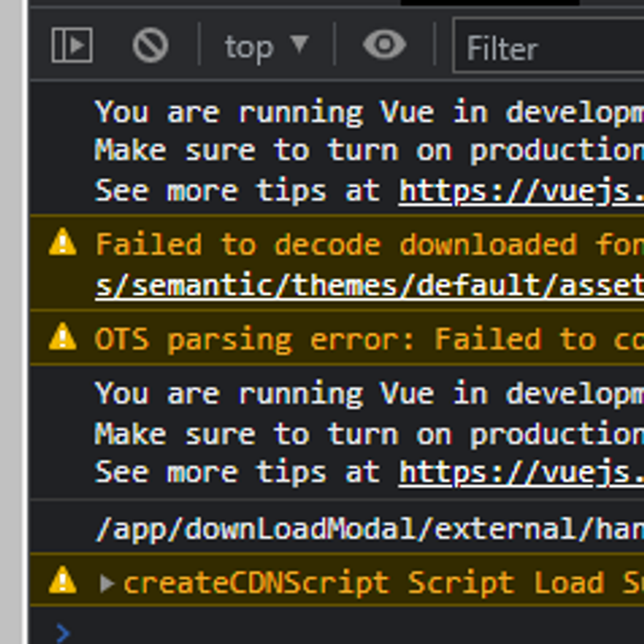
Task: Select second 'Make sure to turn on production' line
Action: coord(369,434)
